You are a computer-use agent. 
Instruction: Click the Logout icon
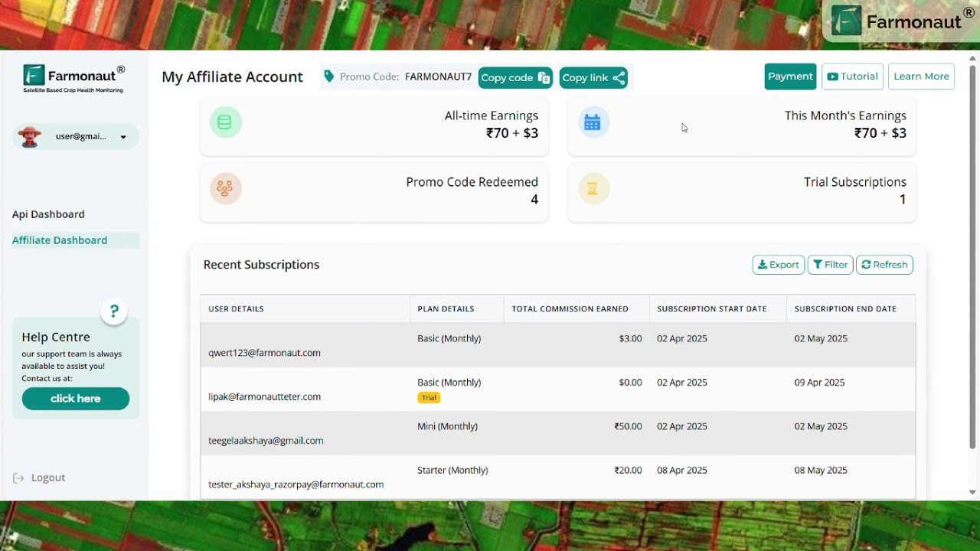click(18, 477)
